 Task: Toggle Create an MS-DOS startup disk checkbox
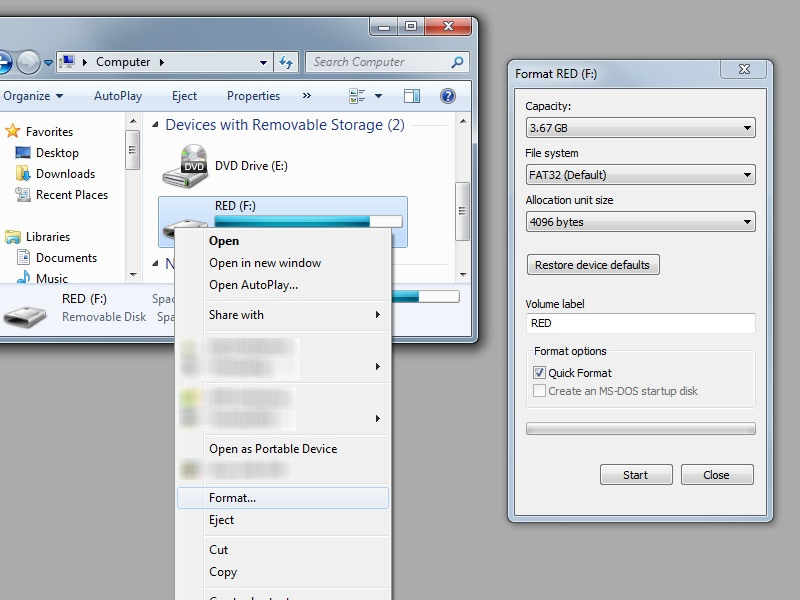[x=539, y=391]
